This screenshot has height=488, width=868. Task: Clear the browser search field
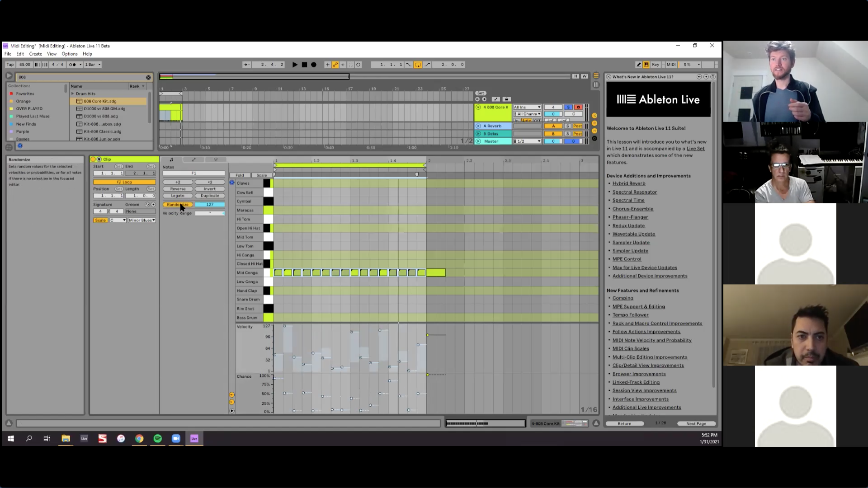point(148,77)
